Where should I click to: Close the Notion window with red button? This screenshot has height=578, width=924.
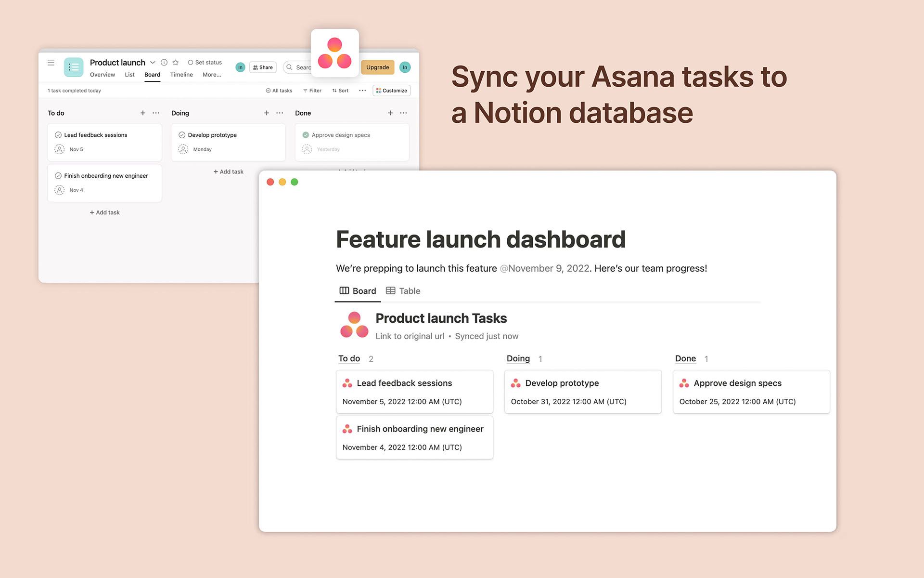[x=270, y=182]
